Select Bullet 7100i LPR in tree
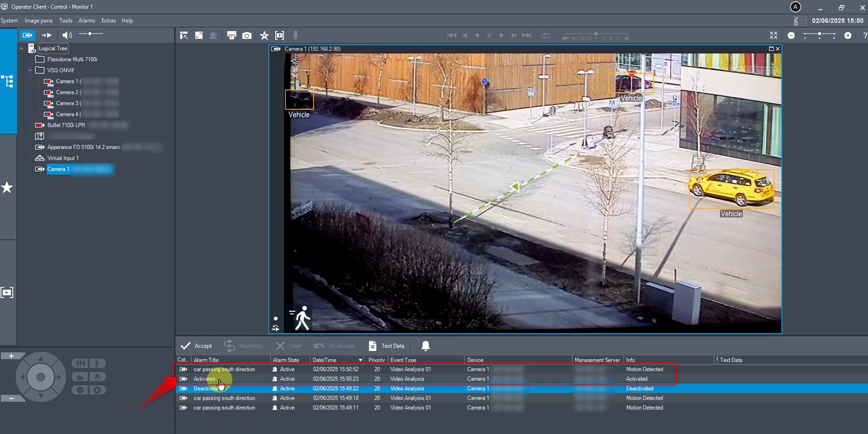This screenshot has height=434, width=868. pyautogui.click(x=66, y=125)
